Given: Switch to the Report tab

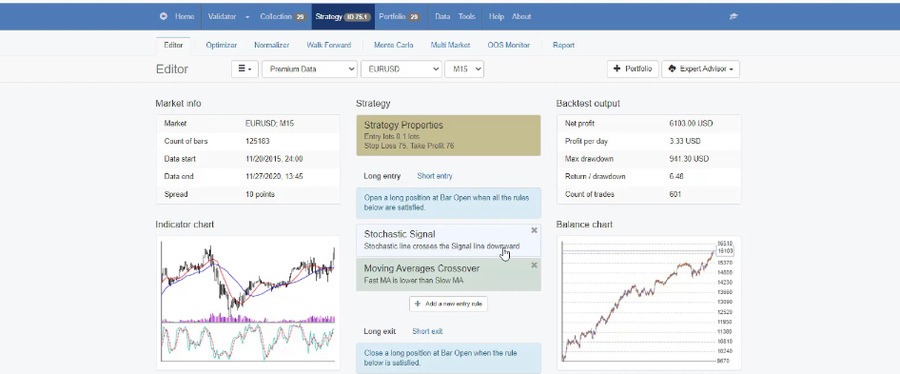Looking at the screenshot, I should coord(564,45).
